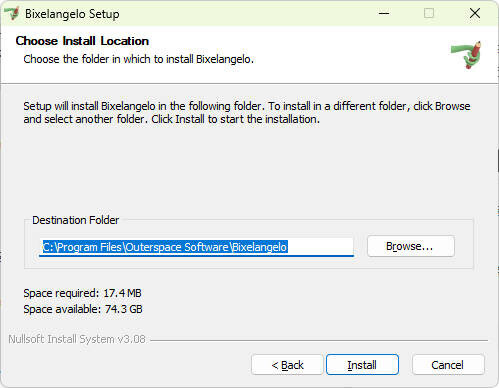
Task: Click the 'Bixelangelo Setup' title bar text
Action: point(72,14)
